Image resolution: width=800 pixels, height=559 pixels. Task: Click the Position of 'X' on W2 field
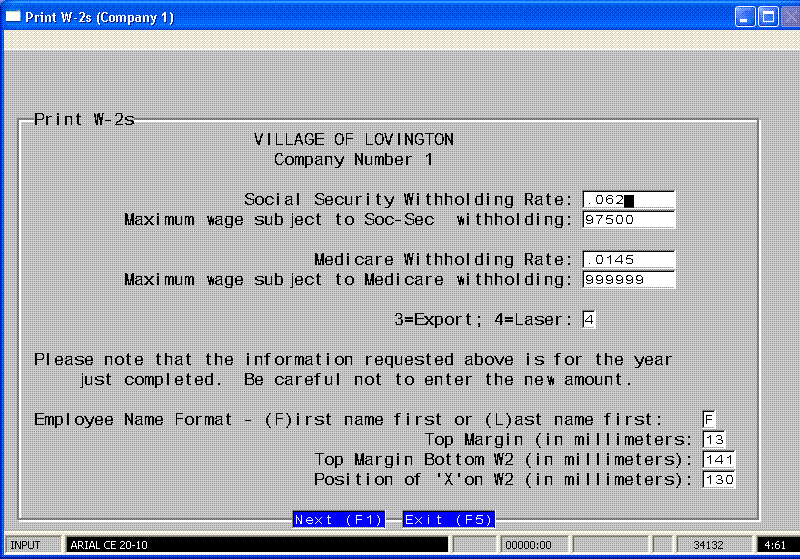pyautogui.click(x=719, y=480)
